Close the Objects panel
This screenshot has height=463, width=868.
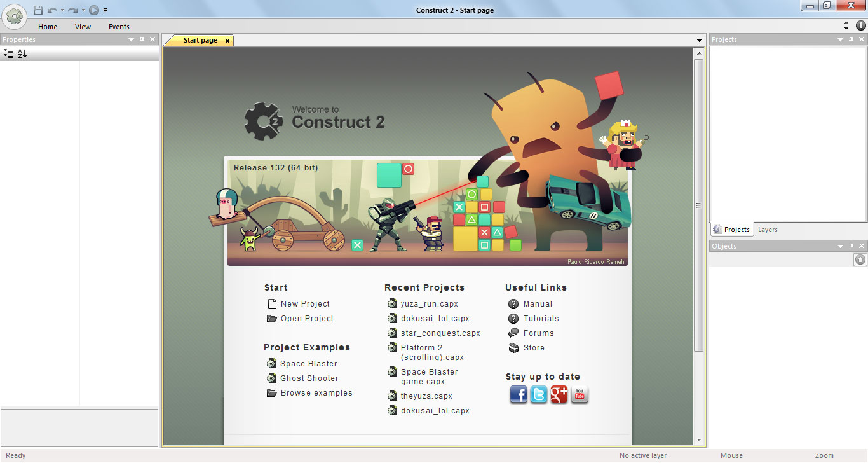862,246
